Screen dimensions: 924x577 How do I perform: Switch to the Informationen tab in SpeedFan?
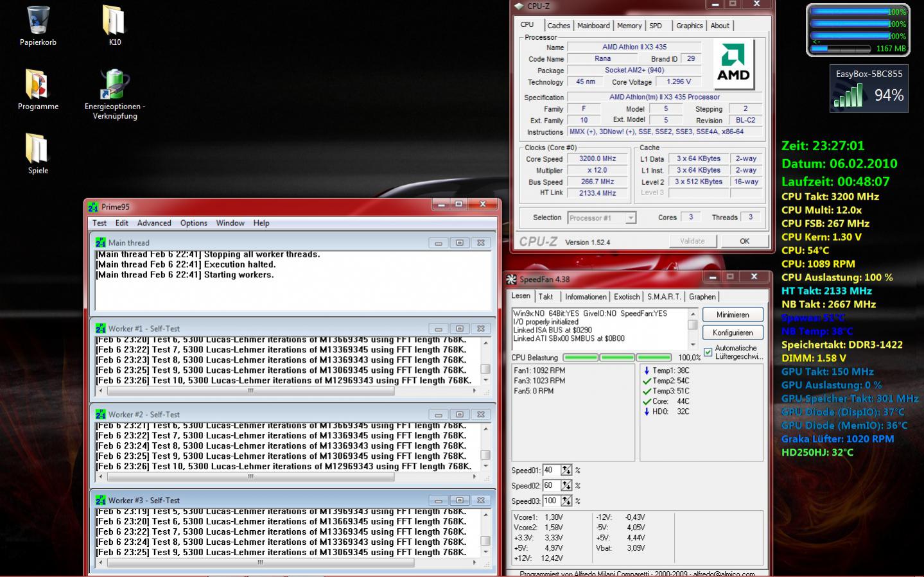click(x=586, y=297)
